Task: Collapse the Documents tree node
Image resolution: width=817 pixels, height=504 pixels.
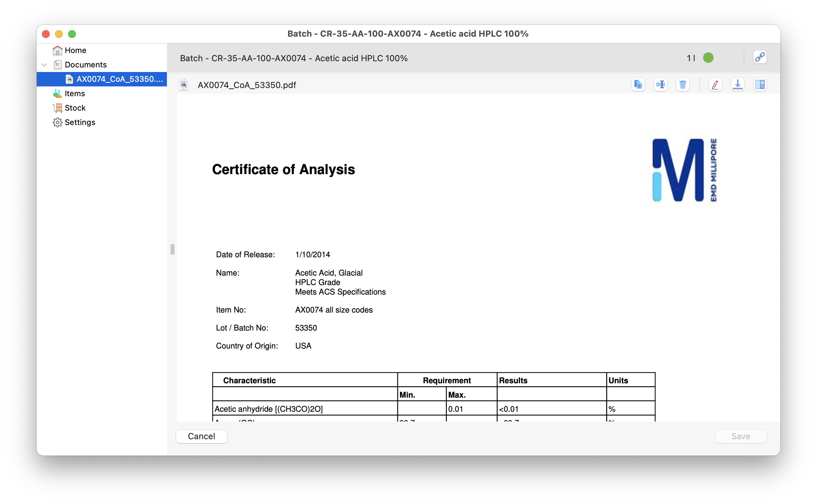Action: [44, 65]
